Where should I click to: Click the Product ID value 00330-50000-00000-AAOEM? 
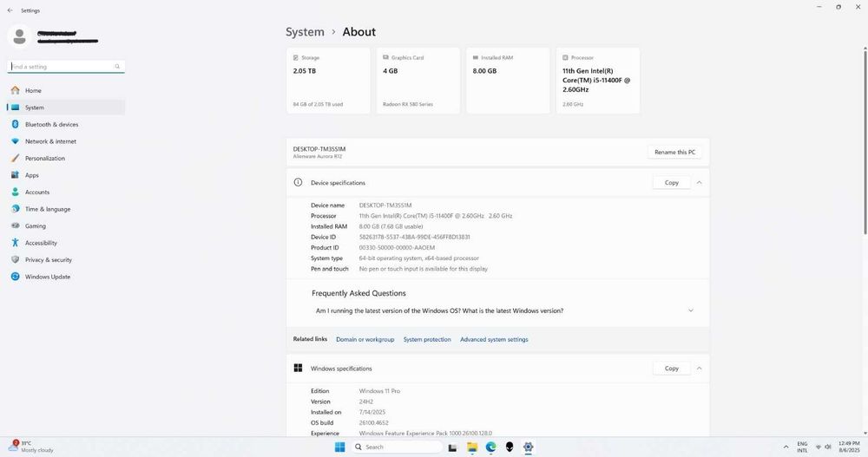[397, 248]
